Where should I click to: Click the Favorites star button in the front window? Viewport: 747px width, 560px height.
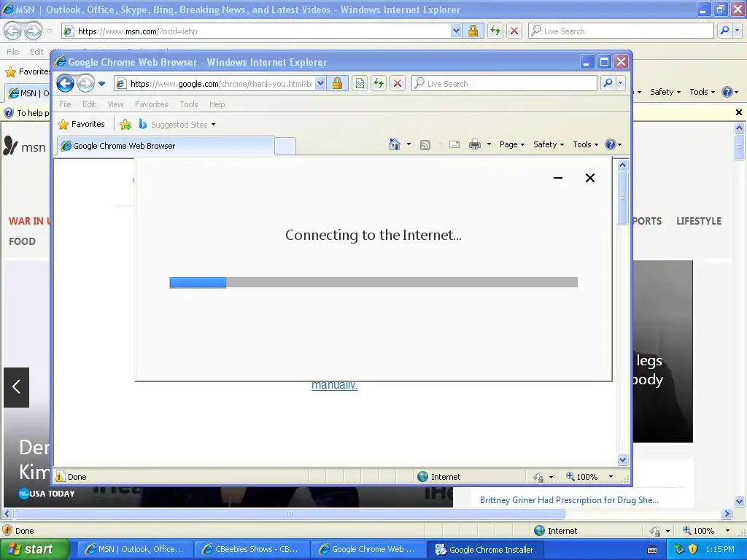coord(81,124)
